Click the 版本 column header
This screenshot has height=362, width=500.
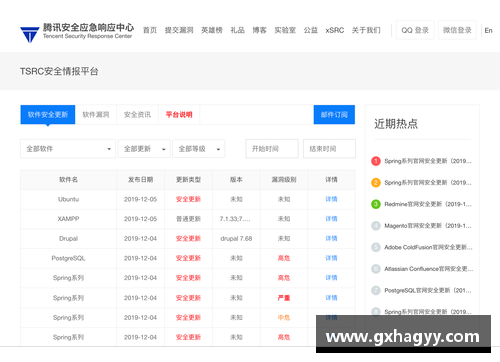click(236, 180)
